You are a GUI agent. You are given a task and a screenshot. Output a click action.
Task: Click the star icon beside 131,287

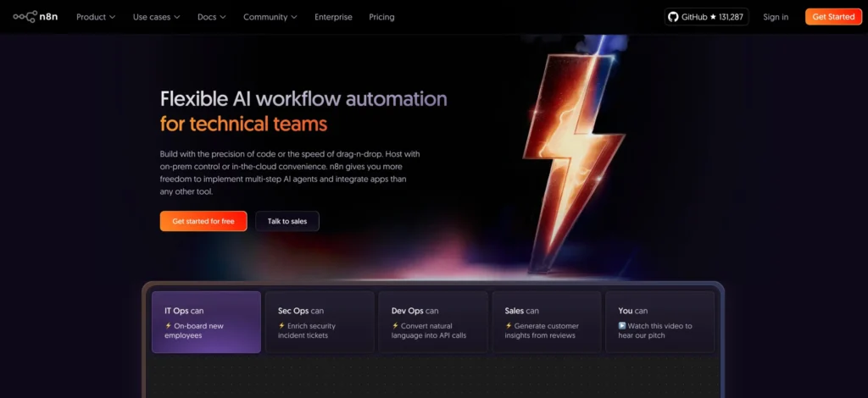pyautogui.click(x=714, y=17)
